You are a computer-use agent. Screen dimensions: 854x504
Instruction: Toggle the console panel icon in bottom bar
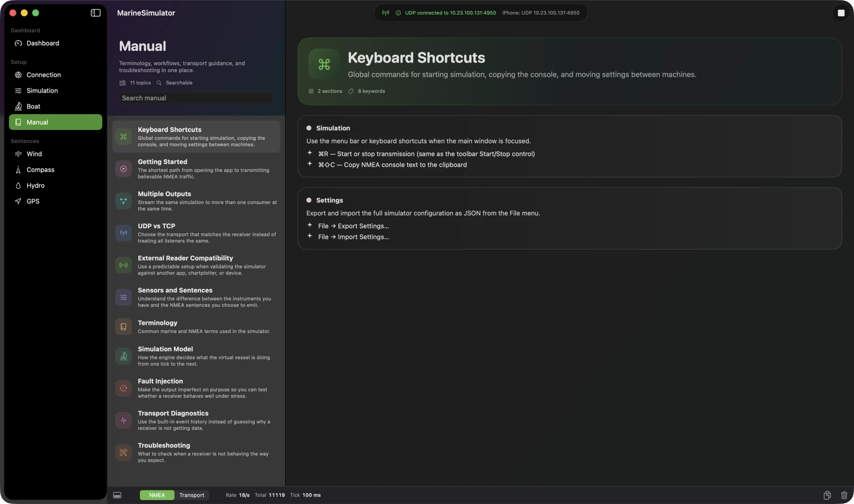(x=117, y=495)
